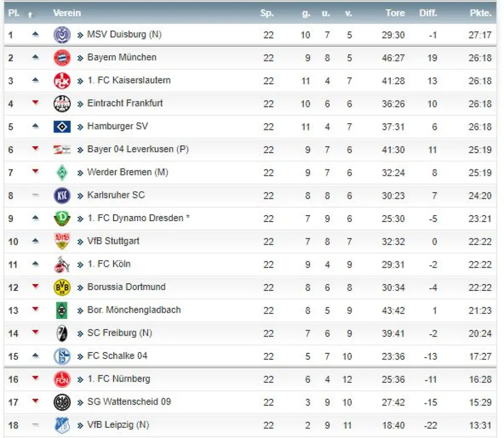Image resolution: width=504 pixels, height=438 pixels.
Task: Open the Bayer 04 Leverkusen team link
Action: pyautogui.click(x=137, y=149)
